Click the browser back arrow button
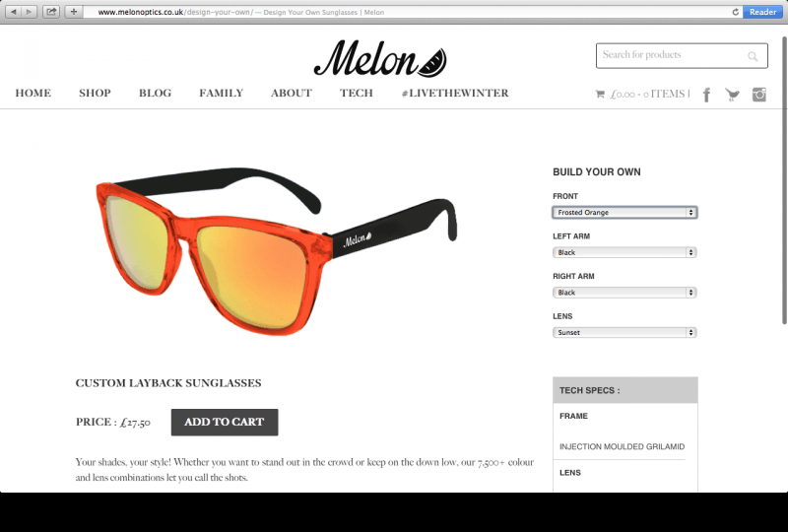Viewport: 788px width, 532px height. [14, 12]
